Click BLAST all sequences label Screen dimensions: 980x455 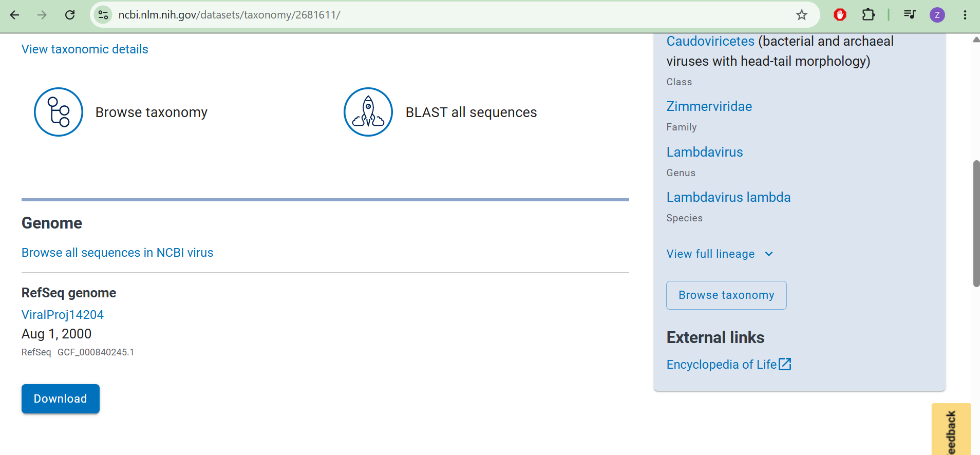click(471, 112)
